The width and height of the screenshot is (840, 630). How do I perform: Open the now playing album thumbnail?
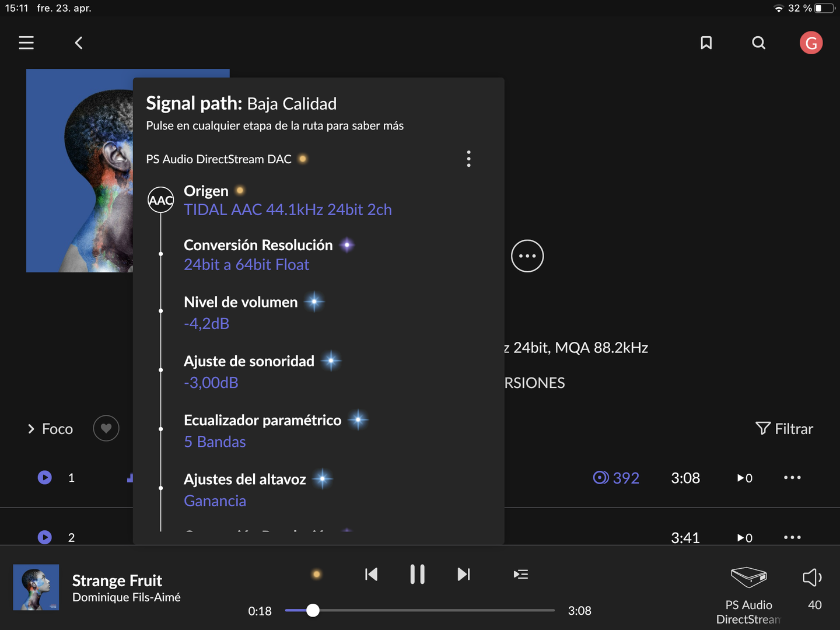(x=36, y=587)
